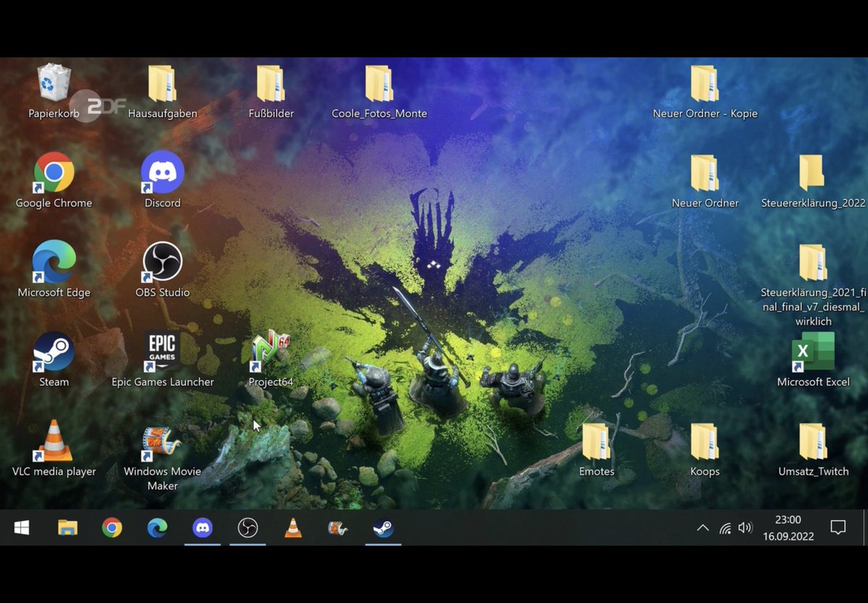This screenshot has width=868, height=603.
Task: Expand hidden system tray icons chevron
Action: click(x=702, y=528)
